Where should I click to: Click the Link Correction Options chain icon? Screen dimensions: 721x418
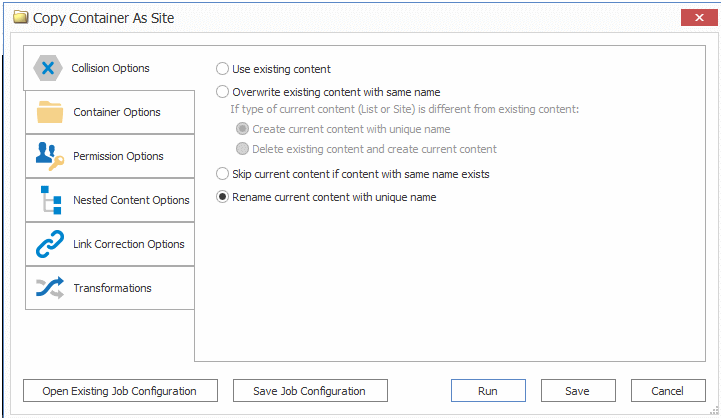[x=50, y=244]
